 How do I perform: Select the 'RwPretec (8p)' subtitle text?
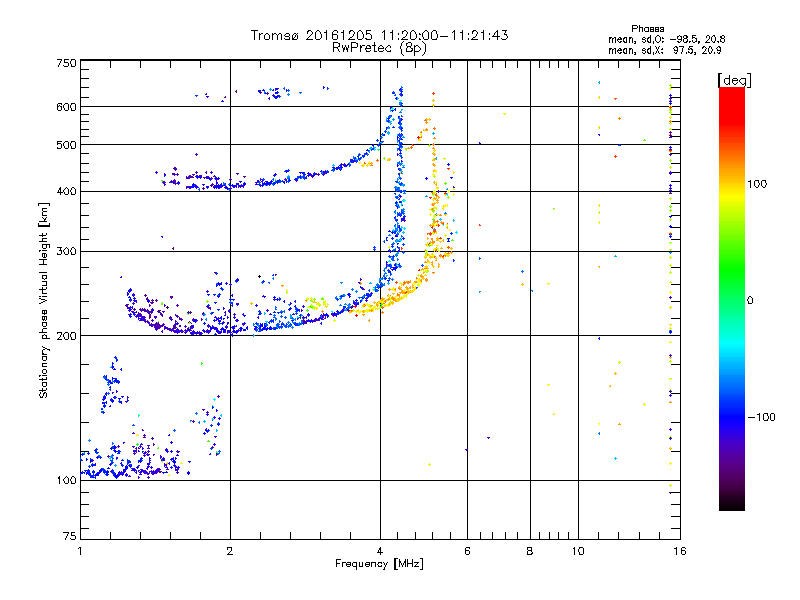pos(379,48)
